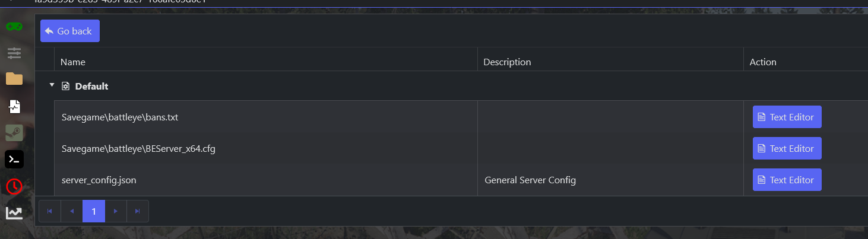Open the folder file manager icon
Viewport: 868px width, 239px height.
[x=14, y=79]
